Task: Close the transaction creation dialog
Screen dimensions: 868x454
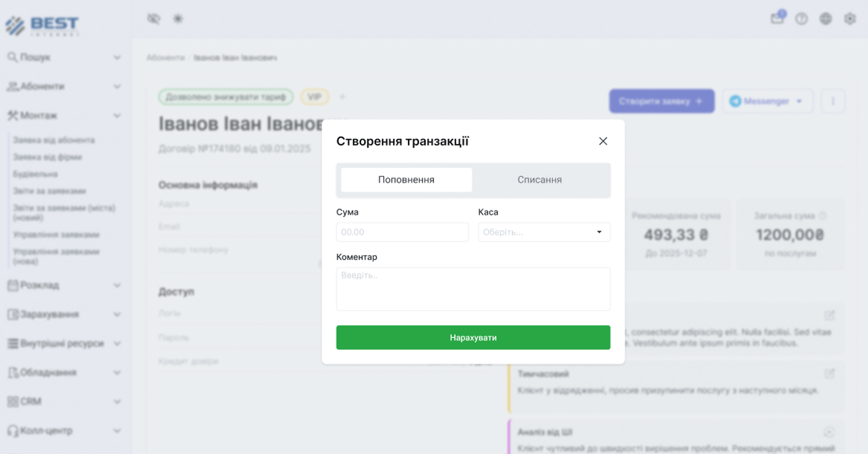Action: click(x=603, y=141)
